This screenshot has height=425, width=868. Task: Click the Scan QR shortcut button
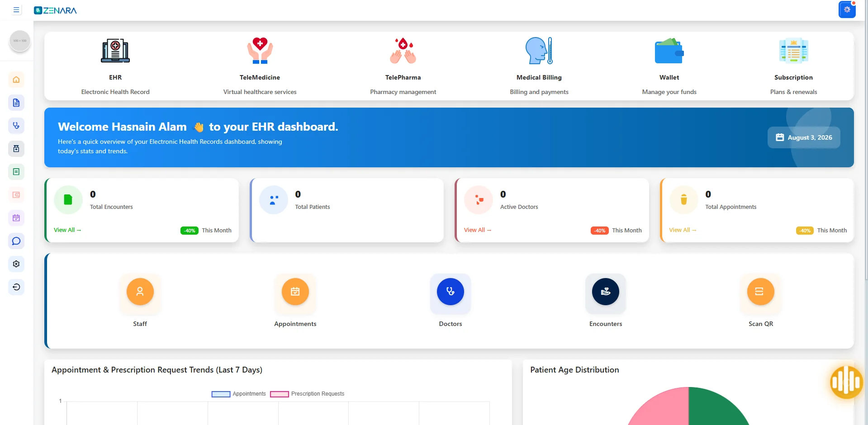point(761,292)
